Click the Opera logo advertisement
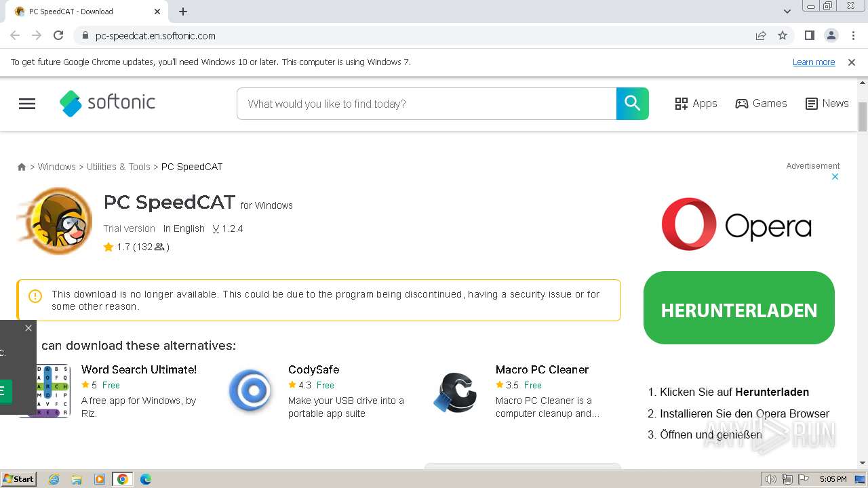 click(736, 224)
